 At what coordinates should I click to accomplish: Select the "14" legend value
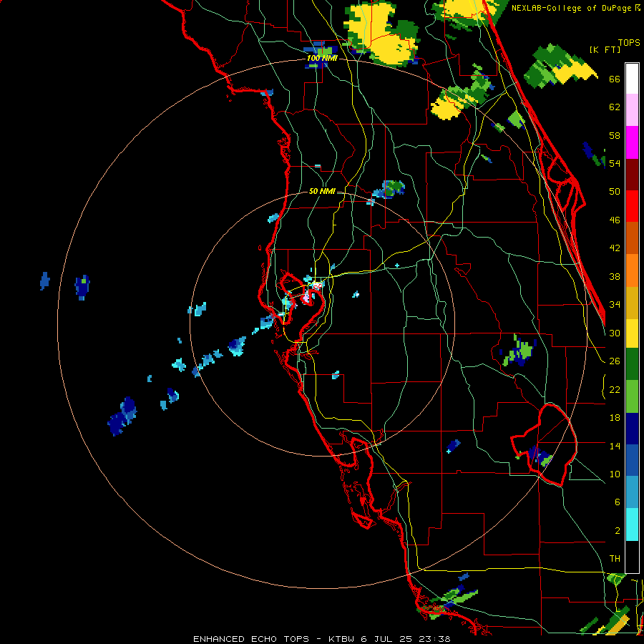615,446
